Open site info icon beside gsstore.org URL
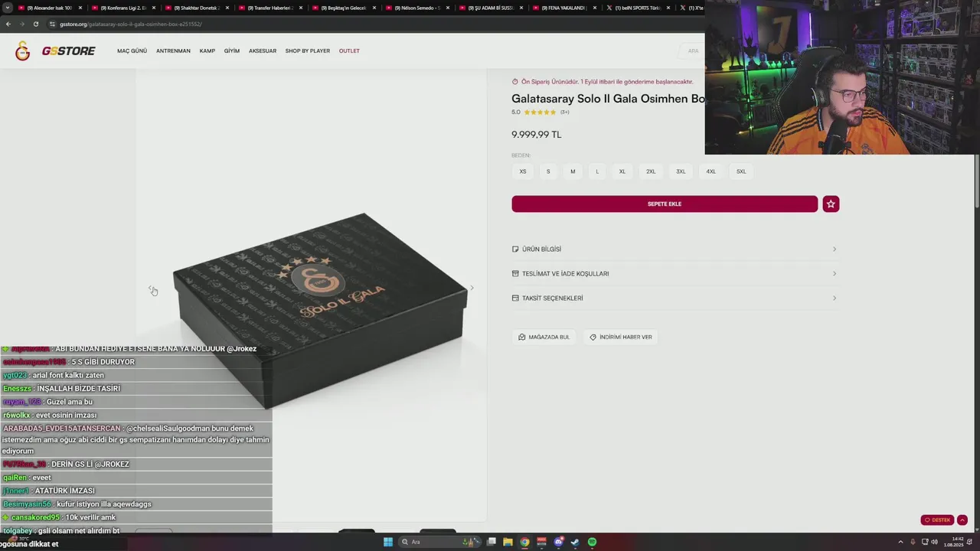 52,24
